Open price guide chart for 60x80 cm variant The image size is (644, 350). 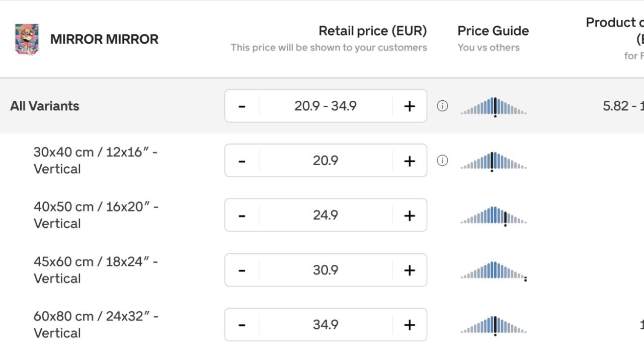[493, 325]
